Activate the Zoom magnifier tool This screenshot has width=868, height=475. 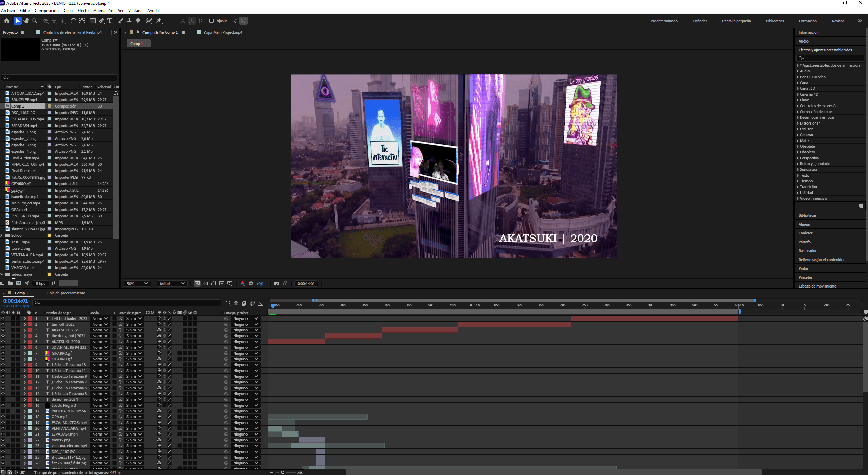pos(35,21)
